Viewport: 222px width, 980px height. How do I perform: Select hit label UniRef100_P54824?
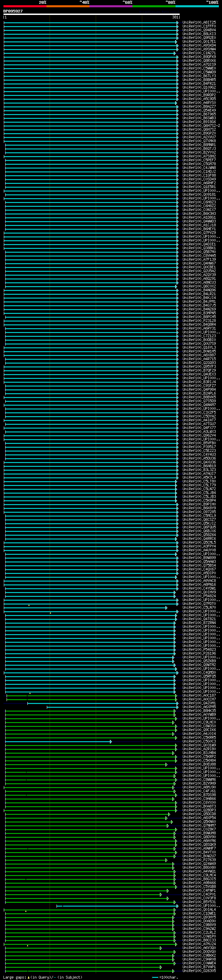199,596
